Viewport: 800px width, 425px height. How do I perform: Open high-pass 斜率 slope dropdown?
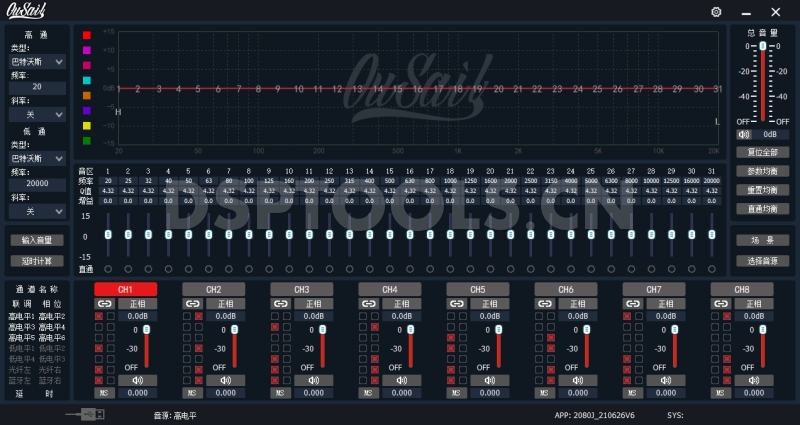tap(37, 114)
